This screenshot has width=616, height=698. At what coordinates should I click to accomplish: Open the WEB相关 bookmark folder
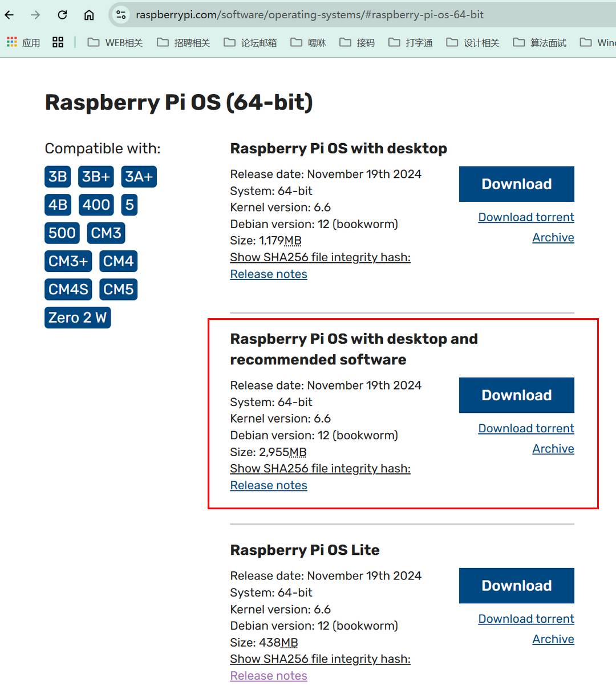tap(115, 42)
